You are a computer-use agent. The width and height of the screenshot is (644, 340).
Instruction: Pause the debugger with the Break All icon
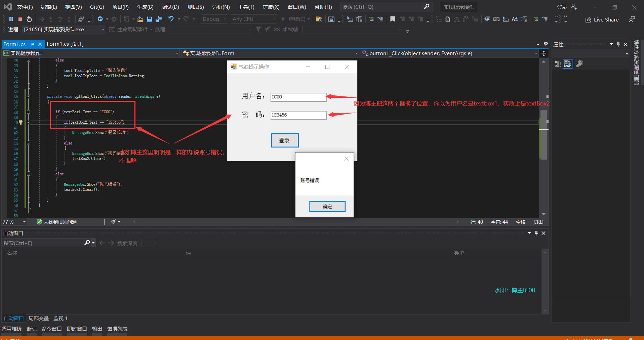click(x=11, y=19)
